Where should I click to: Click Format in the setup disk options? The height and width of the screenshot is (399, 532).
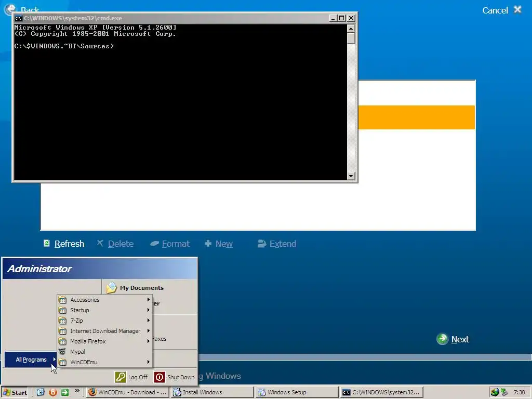click(176, 244)
